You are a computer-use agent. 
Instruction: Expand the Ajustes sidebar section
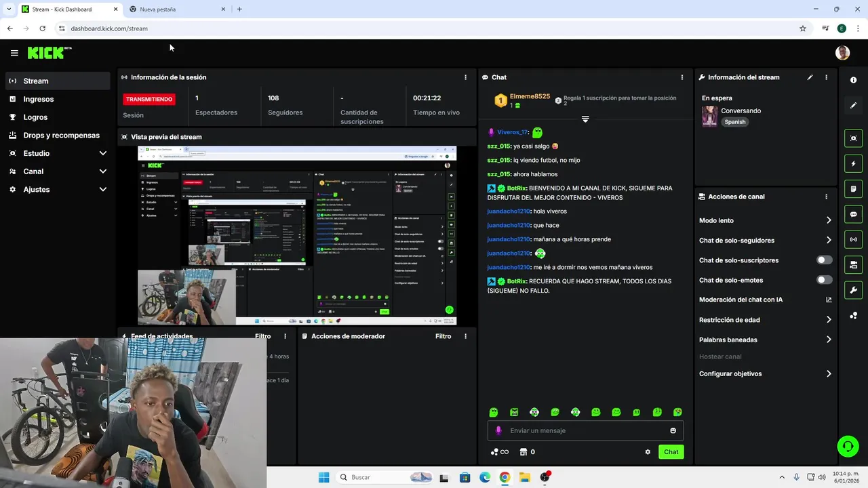coord(58,189)
